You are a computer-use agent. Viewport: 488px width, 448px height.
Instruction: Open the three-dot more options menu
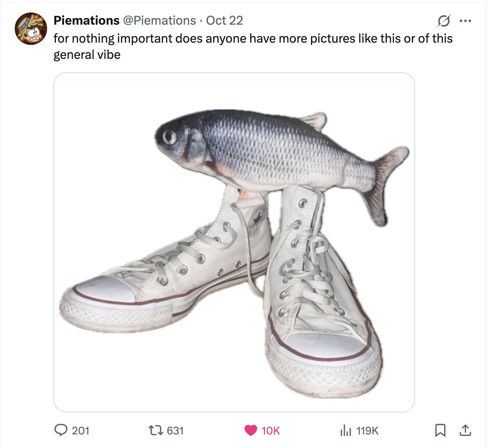click(466, 21)
